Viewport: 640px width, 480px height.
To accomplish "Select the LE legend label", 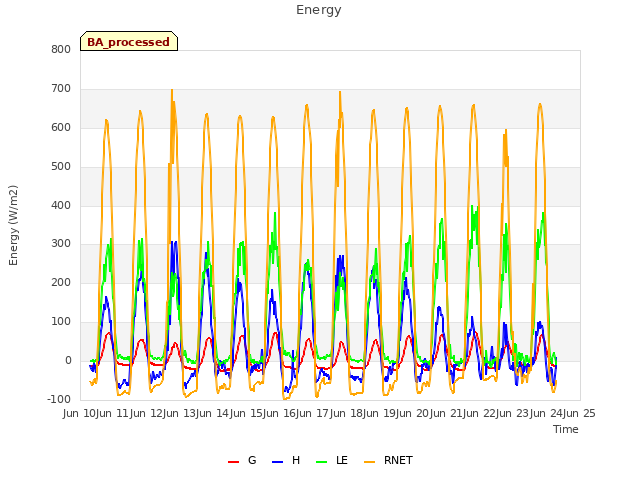I will 342,460.
